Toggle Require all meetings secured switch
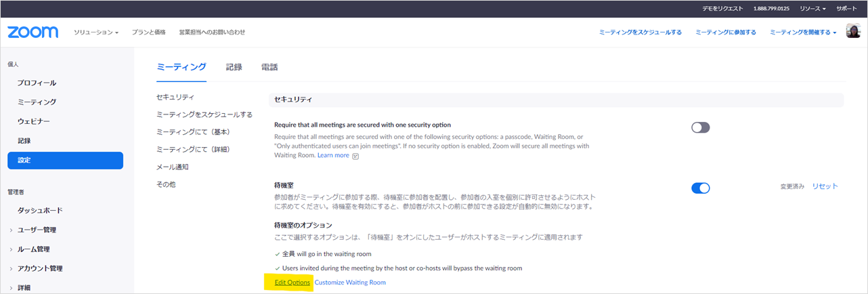The width and height of the screenshot is (868, 294). (700, 127)
